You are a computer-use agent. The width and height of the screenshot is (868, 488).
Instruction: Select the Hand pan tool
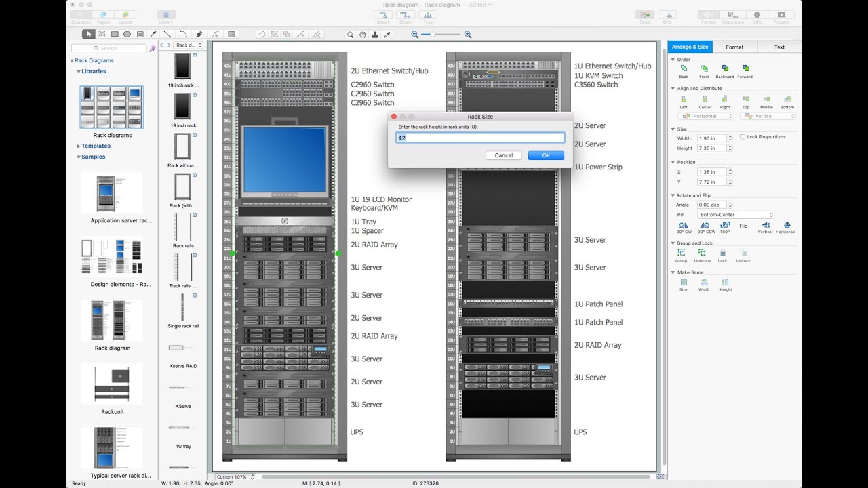(x=363, y=35)
